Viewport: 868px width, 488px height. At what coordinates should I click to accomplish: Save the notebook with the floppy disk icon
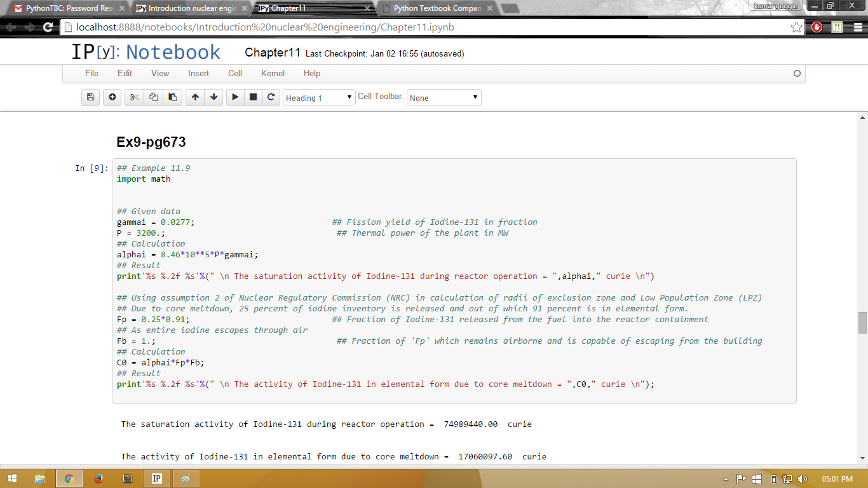90,97
